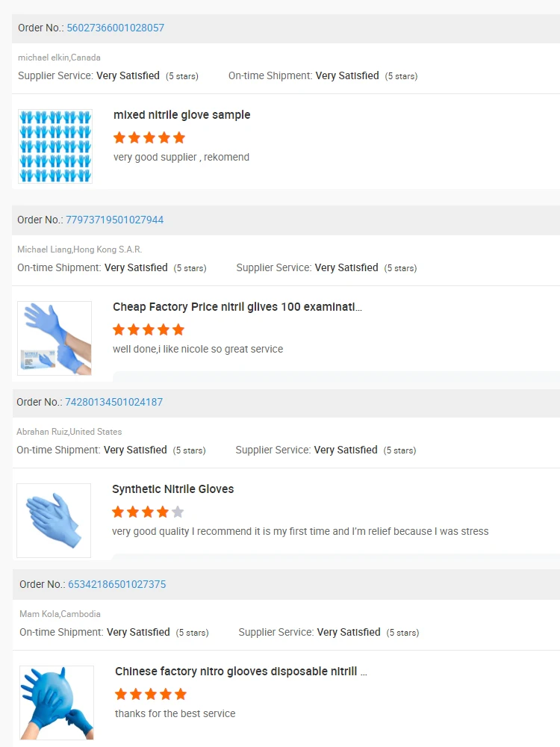
Task: Click reviewer name Mam Kola, Cambodia
Action: (60, 614)
